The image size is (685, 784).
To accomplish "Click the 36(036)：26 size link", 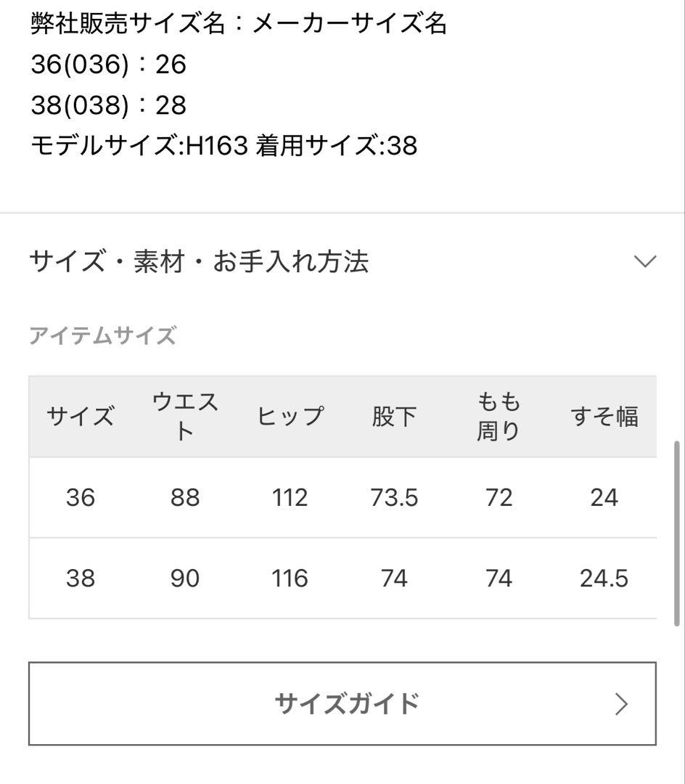I will pos(107,65).
